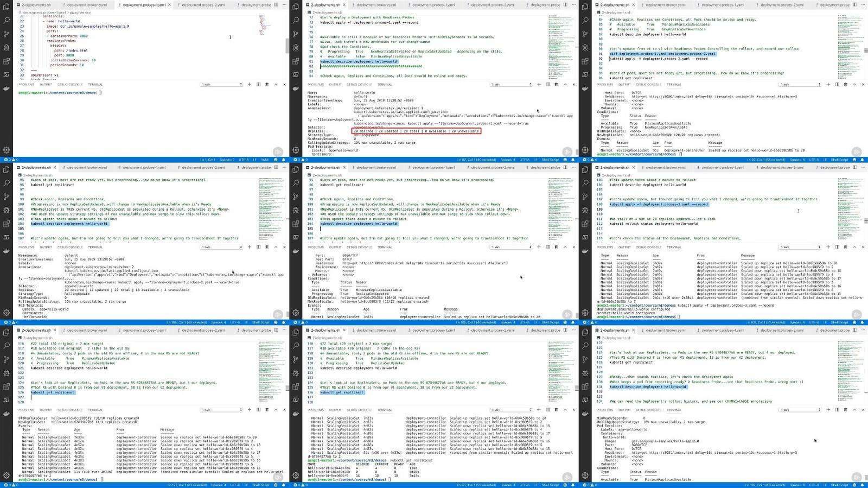The height and width of the screenshot is (488, 868).
Task: Add new terminal in red-boxed Replicas frame
Action: pyautogui.click(x=539, y=84)
